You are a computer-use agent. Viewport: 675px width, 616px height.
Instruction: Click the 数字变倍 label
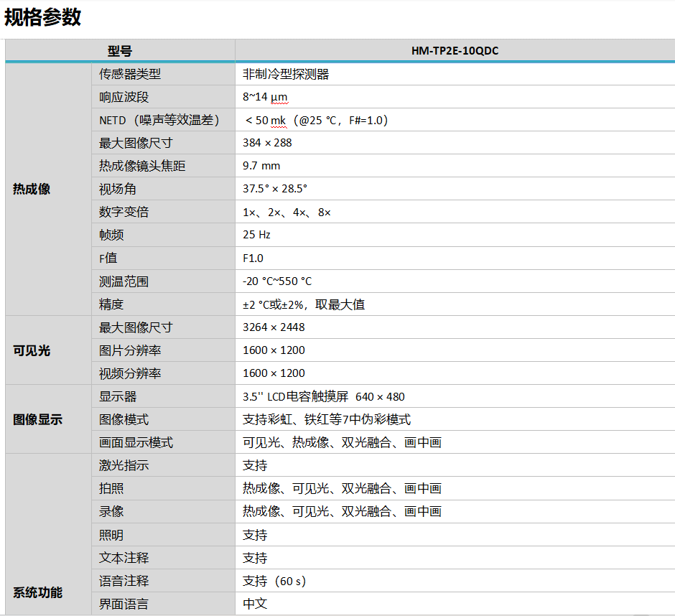124,212
